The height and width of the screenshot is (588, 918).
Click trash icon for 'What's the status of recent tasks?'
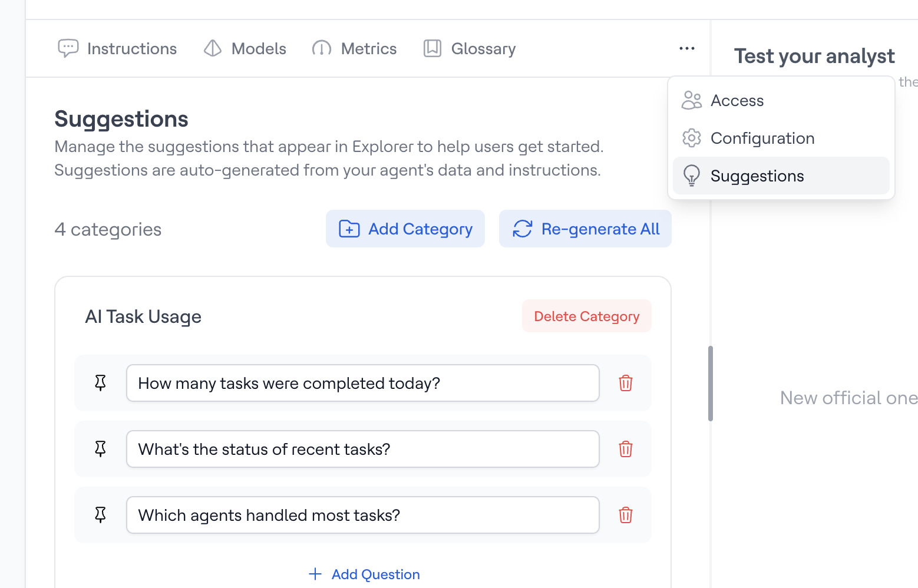[x=625, y=449]
